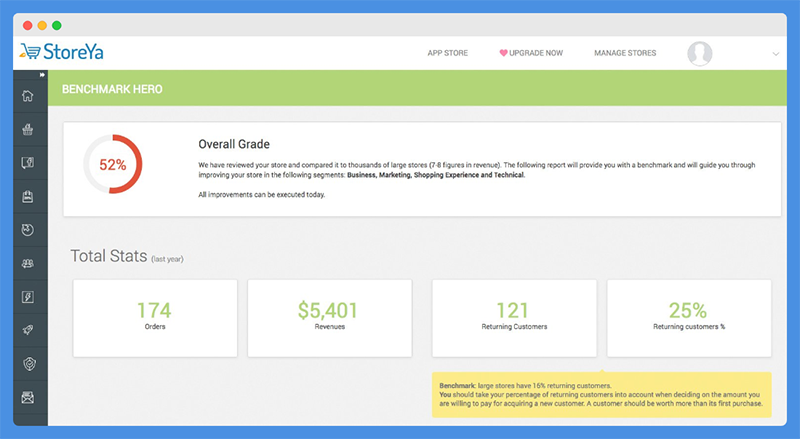Click the rocket sidebar icon
The image size is (800, 439).
pyautogui.click(x=28, y=330)
